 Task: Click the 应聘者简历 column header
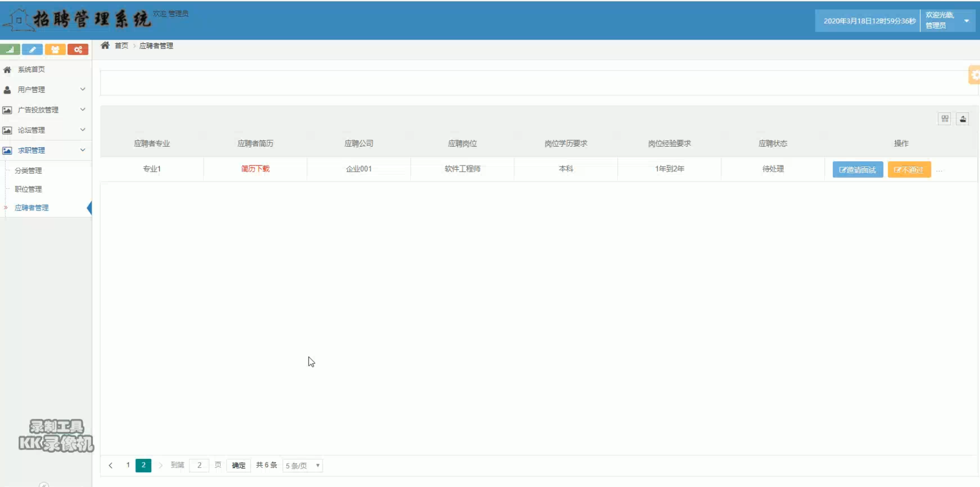(x=256, y=143)
